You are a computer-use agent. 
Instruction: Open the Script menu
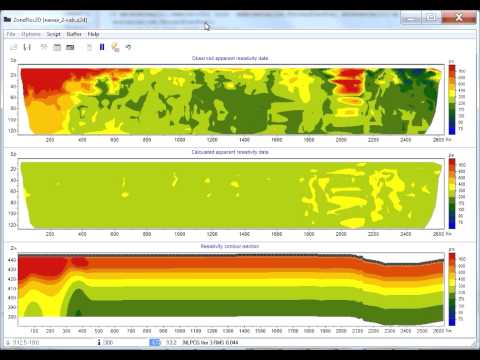(x=53, y=34)
